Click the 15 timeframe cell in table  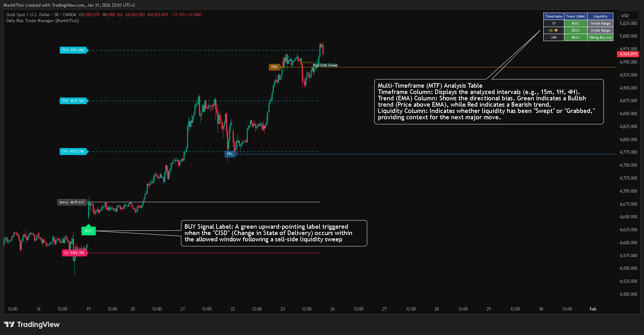click(x=554, y=24)
